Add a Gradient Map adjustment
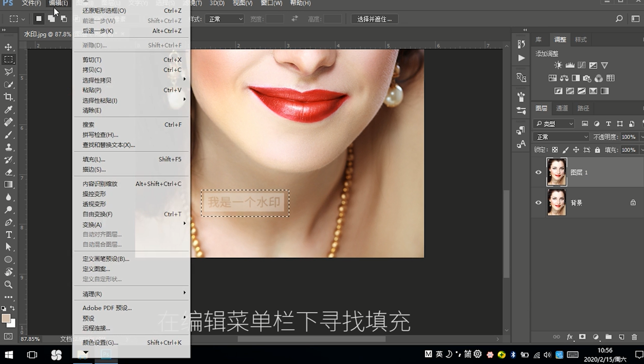Image resolution: width=644 pixels, height=364 pixels. pos(605,91)
